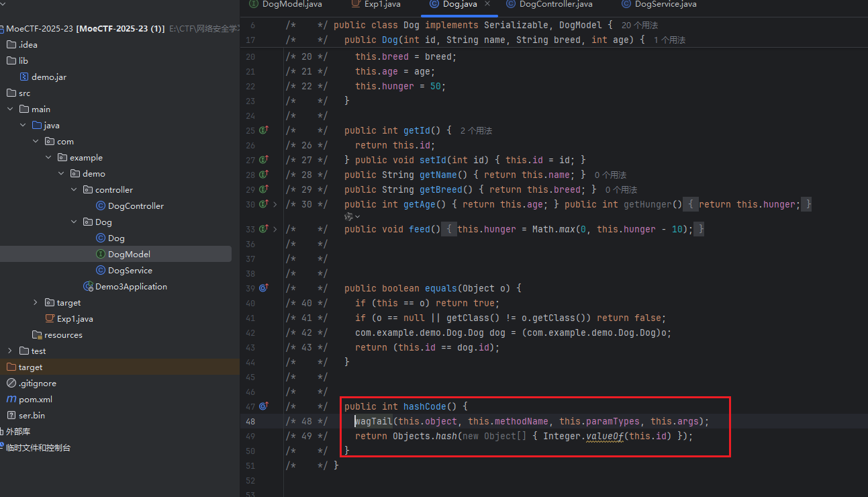The width and height of the screenshot is (868, 497).
Task: Click the "20 个用法" usages hint
Action: point(640,25)
